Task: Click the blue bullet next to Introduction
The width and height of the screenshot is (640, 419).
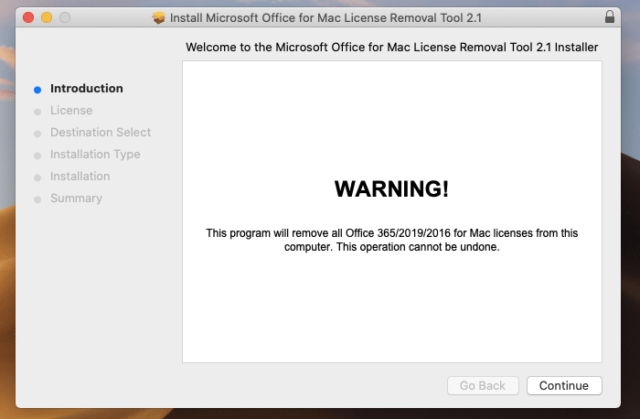Action: pos(37,90)
